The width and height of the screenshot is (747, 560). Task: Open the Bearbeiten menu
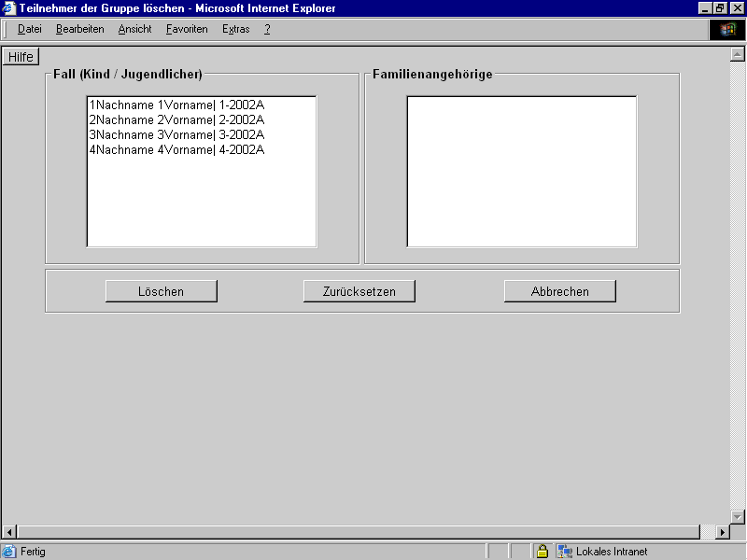coord(79,29)
